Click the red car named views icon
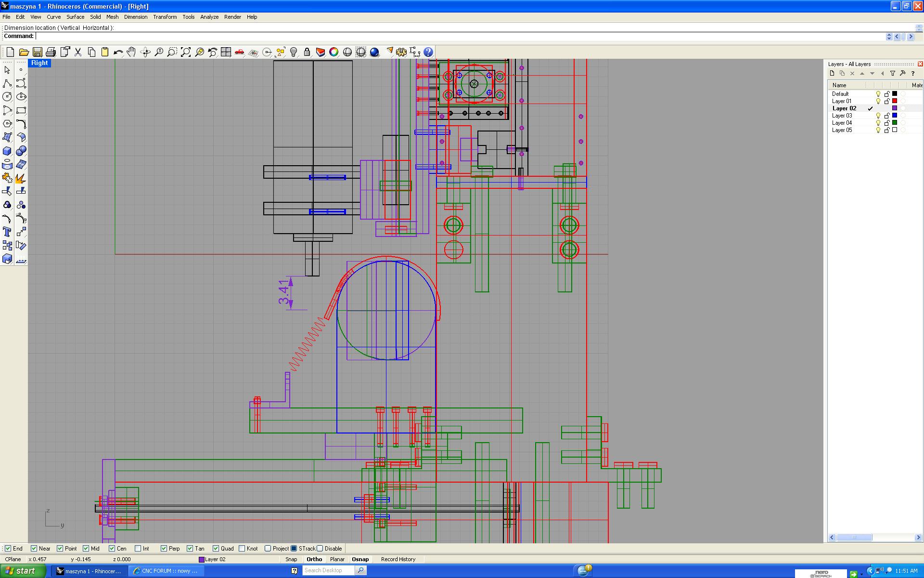 coord(239,52)
